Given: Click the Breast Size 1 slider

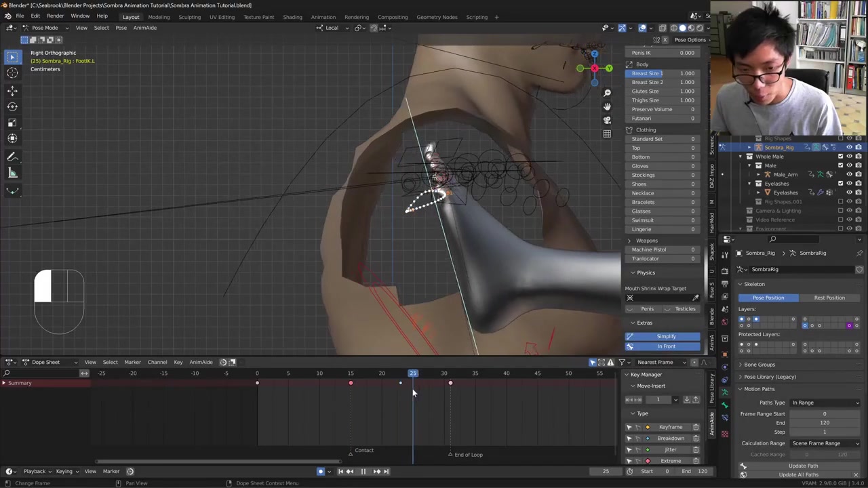Looking at the screenshot, I should point(663,73).
